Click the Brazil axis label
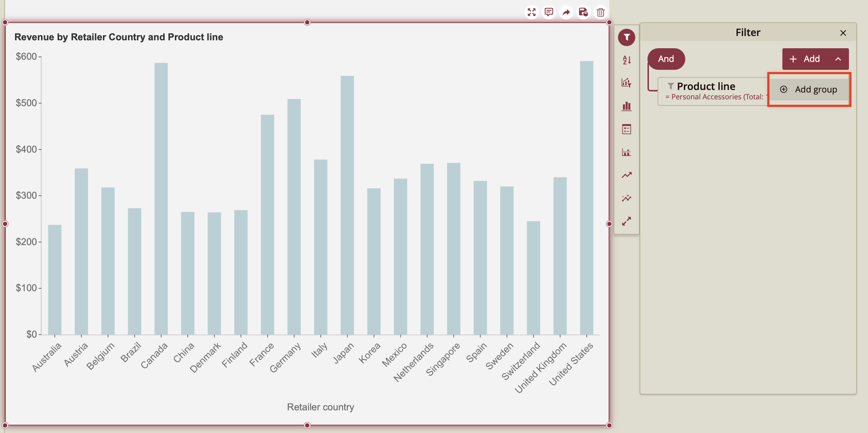 coord(131,352)
